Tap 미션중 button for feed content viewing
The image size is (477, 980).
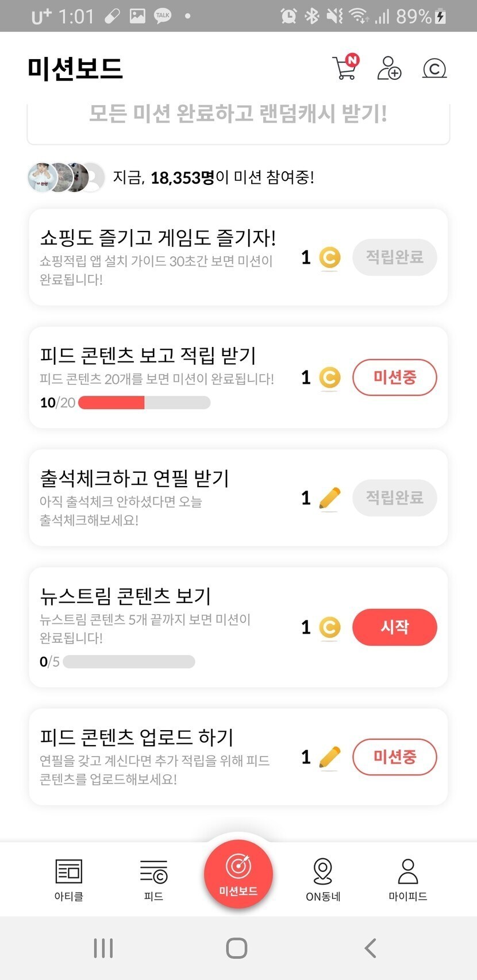click(x=394, y=377)
